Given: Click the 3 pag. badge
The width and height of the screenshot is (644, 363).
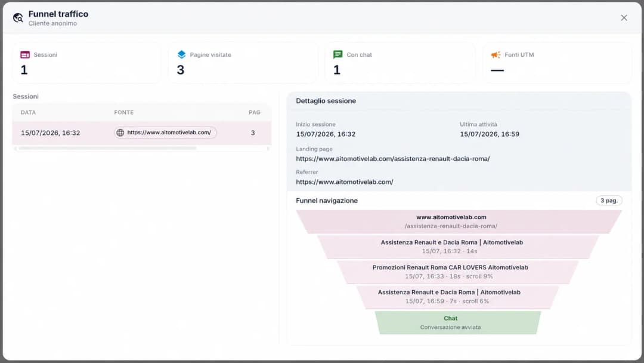Looking at the screenshot, I should click(609, 200).
